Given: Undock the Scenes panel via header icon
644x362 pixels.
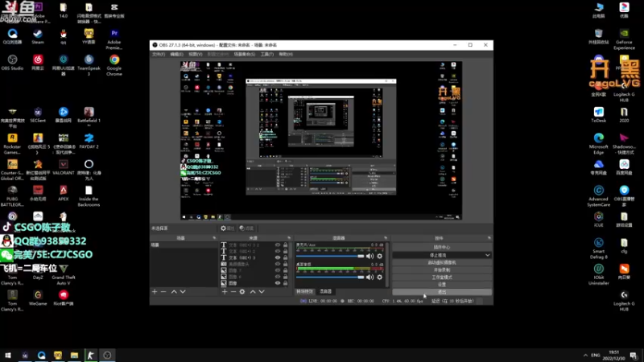Looking at the screenshot, I should 214,238.
